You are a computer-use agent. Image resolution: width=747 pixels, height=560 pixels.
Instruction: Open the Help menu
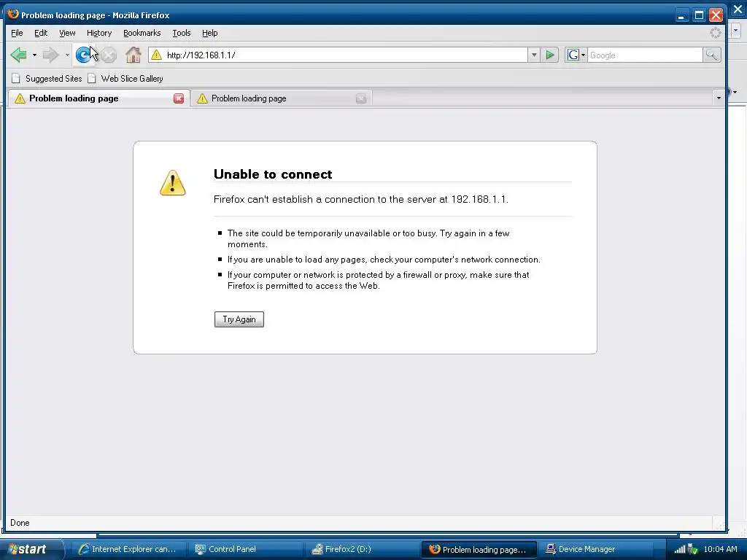click(x=209, y=33)
